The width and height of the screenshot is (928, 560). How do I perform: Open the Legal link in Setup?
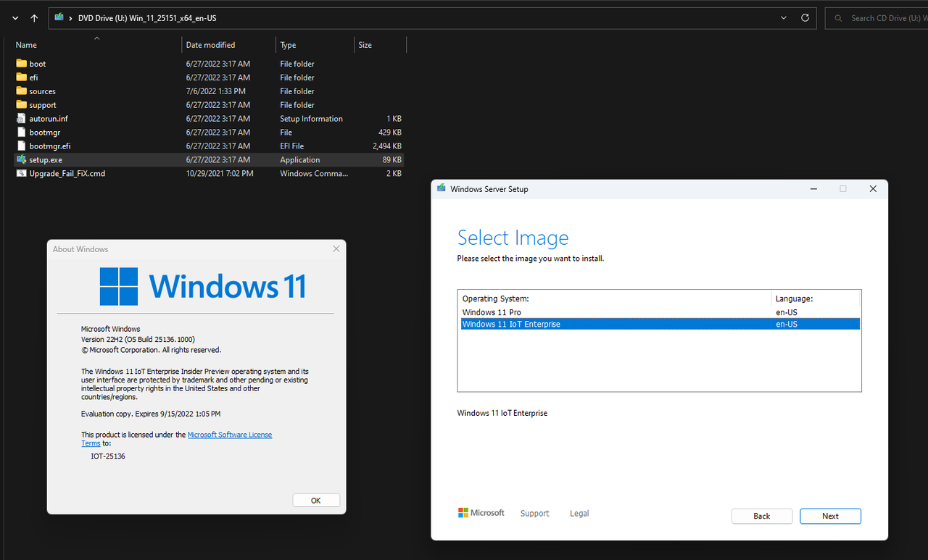579,513
